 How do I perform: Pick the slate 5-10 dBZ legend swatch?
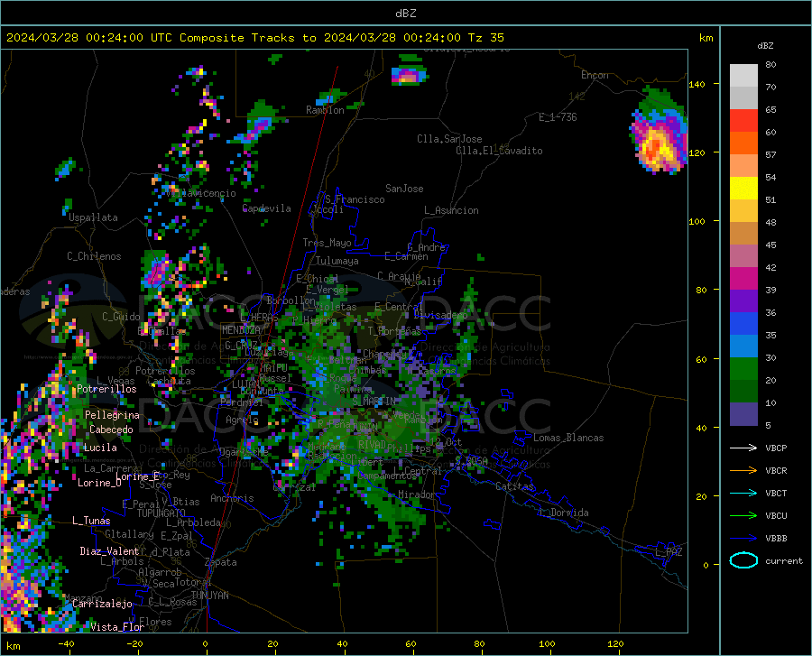click(743, 414)
